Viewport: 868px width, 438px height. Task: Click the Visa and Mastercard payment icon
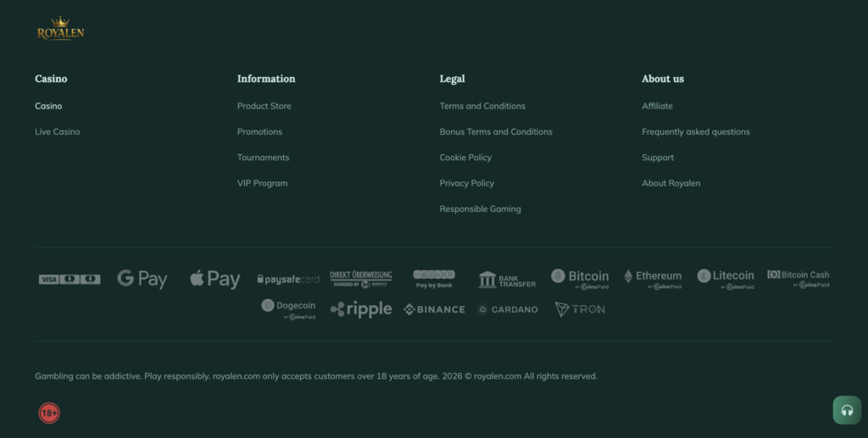coord(70,280)
